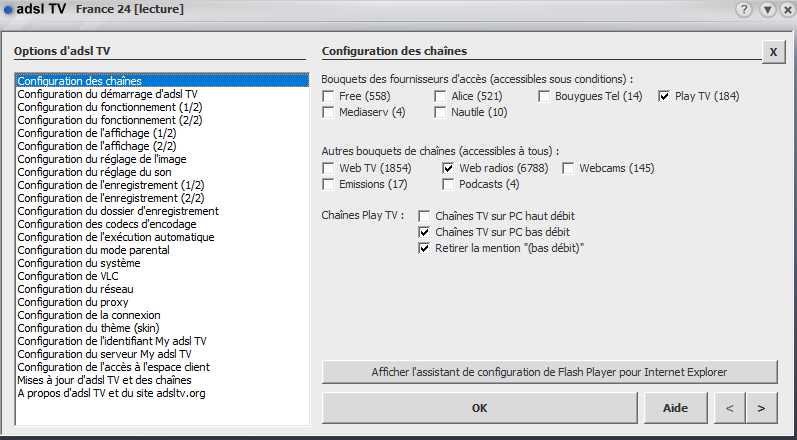Disable Retirer la mention "(bas débit)"

pyautogui.click(x=425, y=248)
